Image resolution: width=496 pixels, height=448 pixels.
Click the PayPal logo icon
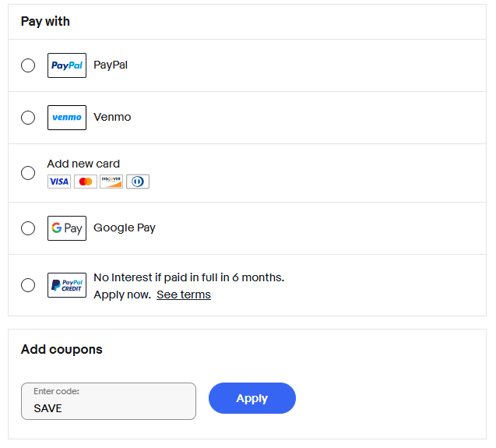coord(67,65)
